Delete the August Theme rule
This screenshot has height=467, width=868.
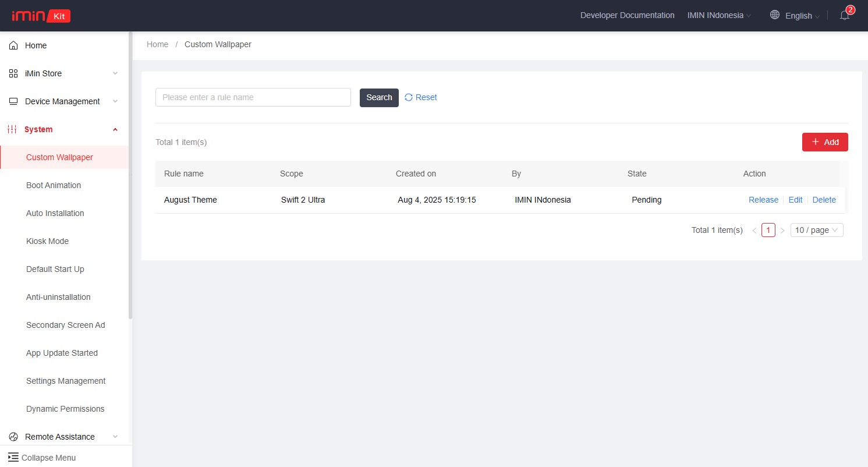coord(824,200)
